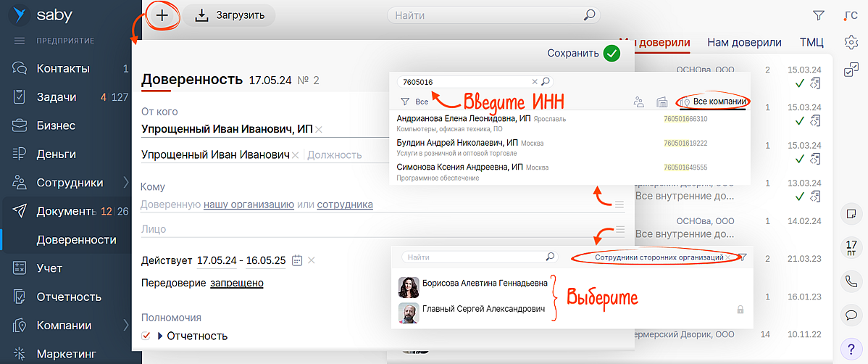The height and width of the screenshot is (364, 868).
Task: Expand the Компании sidebar section
Action: 125,326
